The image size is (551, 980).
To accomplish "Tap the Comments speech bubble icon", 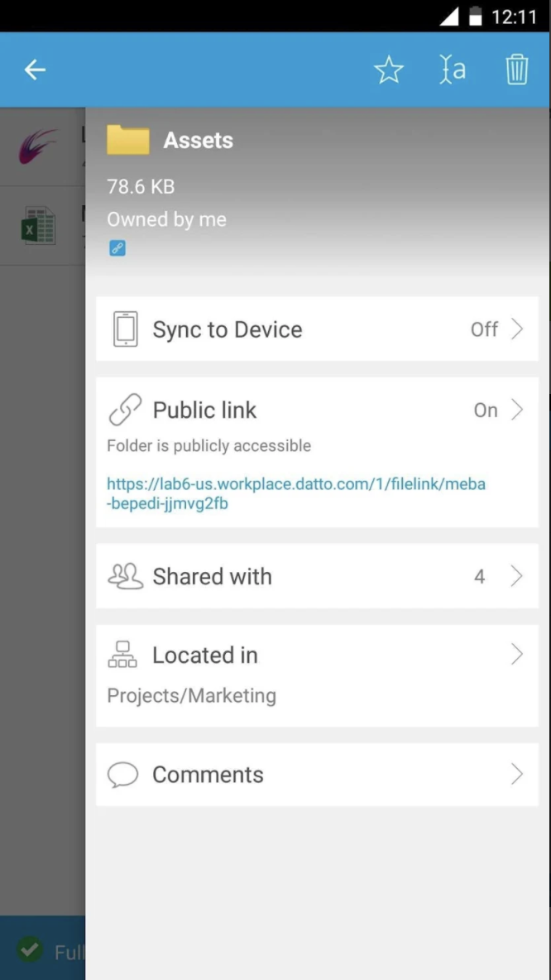I will tap(123, 775).
